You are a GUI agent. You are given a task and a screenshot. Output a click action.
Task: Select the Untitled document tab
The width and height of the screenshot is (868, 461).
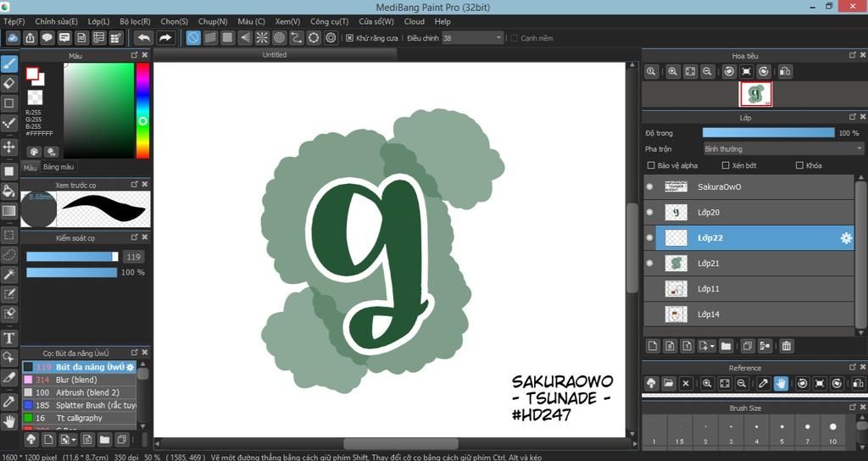click(275, 55)
